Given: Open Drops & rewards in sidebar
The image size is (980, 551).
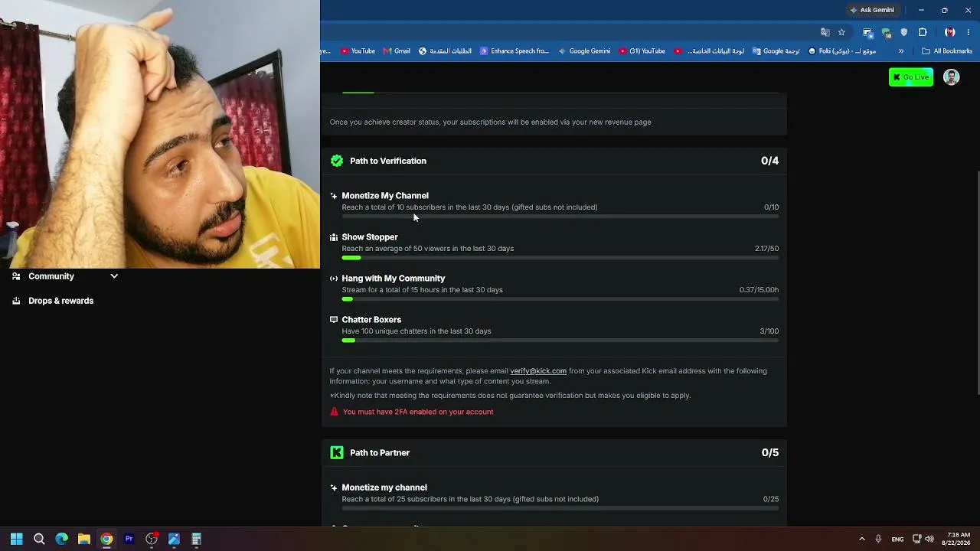Looking at the screenshot, I should point(60,301).
